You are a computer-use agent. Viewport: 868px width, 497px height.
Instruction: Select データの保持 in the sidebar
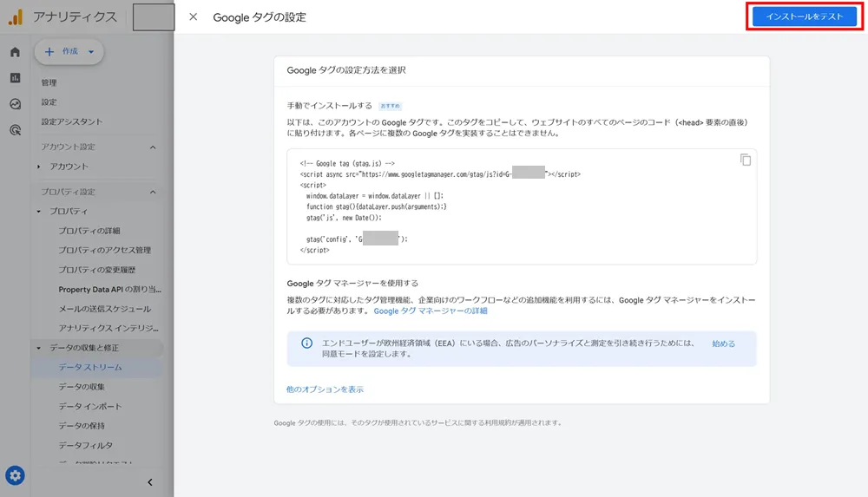(x=82, y=426)
